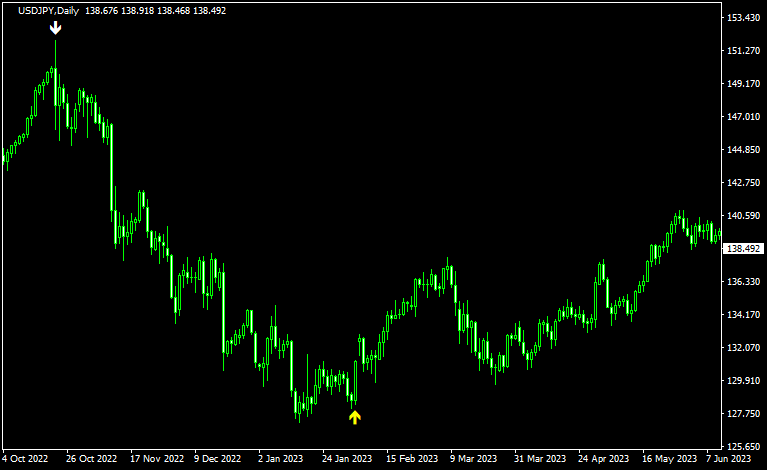Click the 129.910 price axis label
767x470 pixels.
[x=742, y=381]
